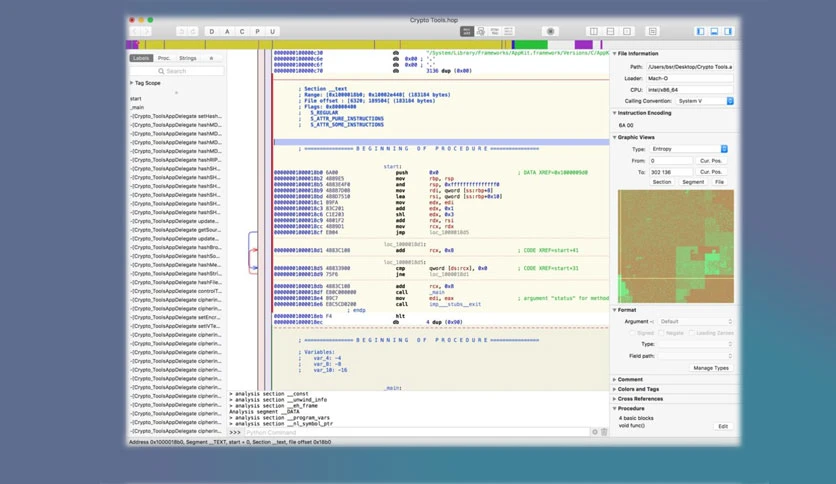Viewport: 836px width, 484px height.
Task: Mark selection as Undefined with U
Action: tap(272, 32)
